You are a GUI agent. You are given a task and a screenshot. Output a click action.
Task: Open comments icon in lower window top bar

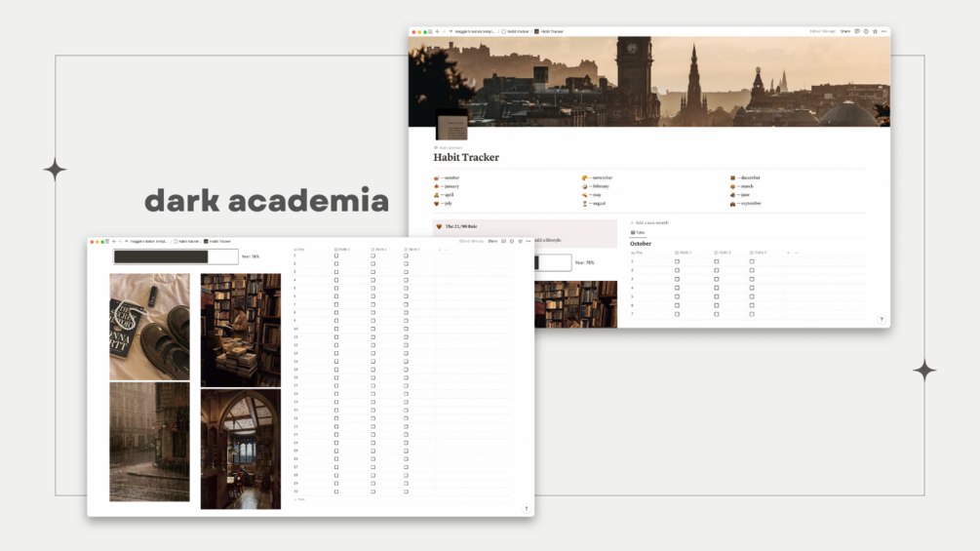tap(503, 241)
